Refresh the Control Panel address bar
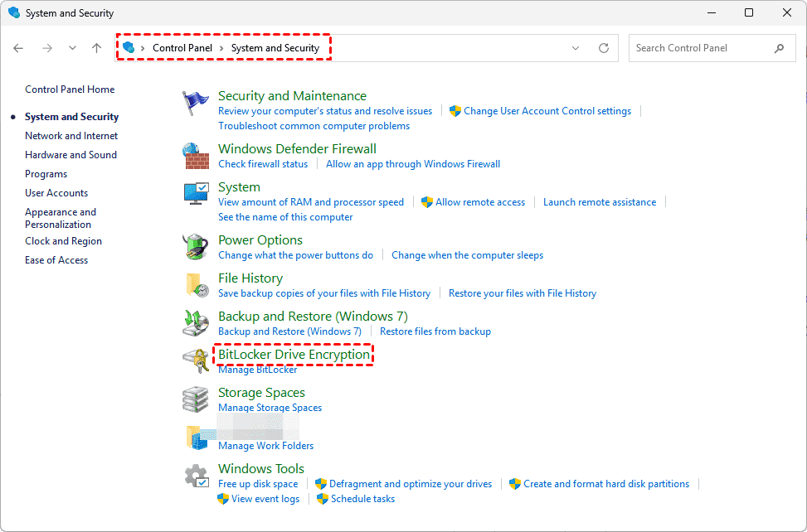 [604, 48]
